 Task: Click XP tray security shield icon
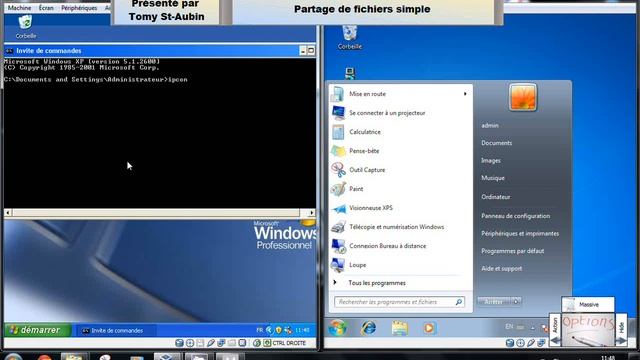(279, 330)
